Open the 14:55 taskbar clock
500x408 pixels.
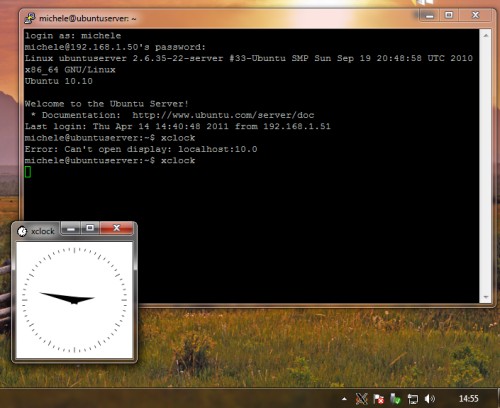pos(468,399)
